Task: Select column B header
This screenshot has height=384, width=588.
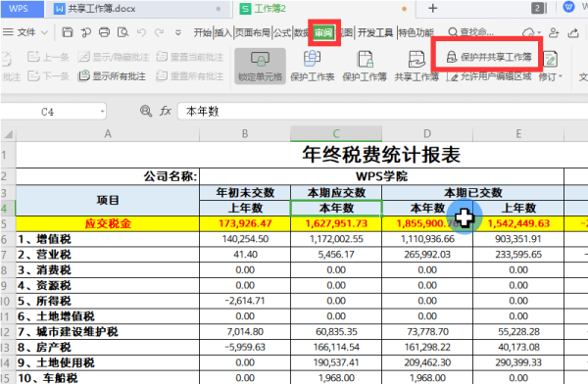Action: tap(245, 134)
